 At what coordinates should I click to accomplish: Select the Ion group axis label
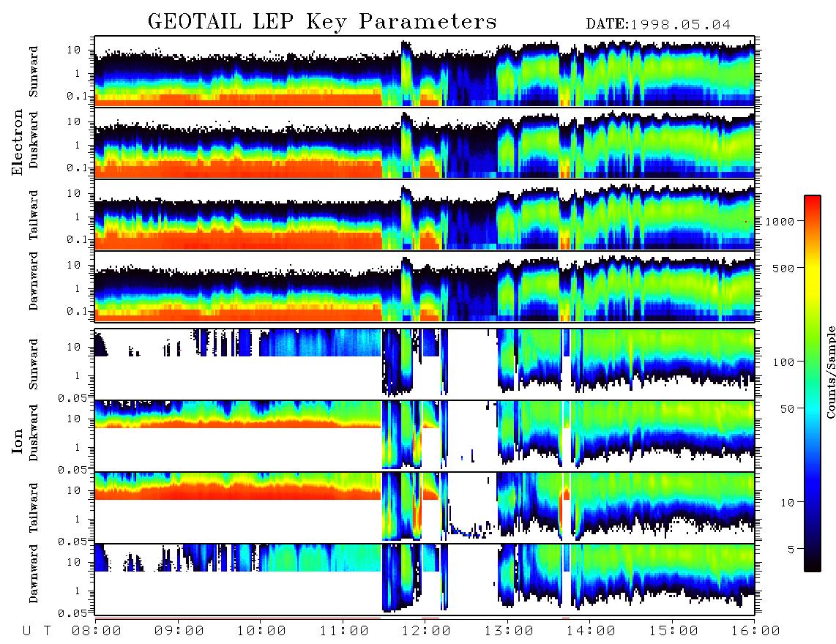point(17,441)
